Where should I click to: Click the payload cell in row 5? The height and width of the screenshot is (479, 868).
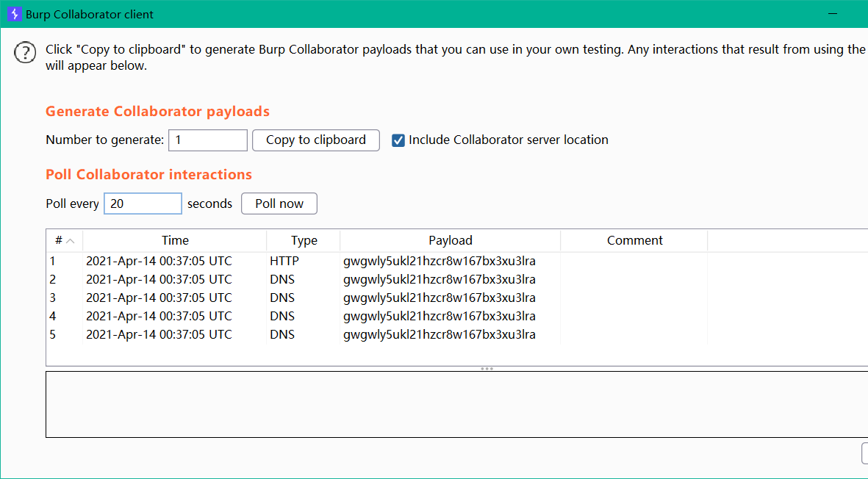[x=450, y=334]
